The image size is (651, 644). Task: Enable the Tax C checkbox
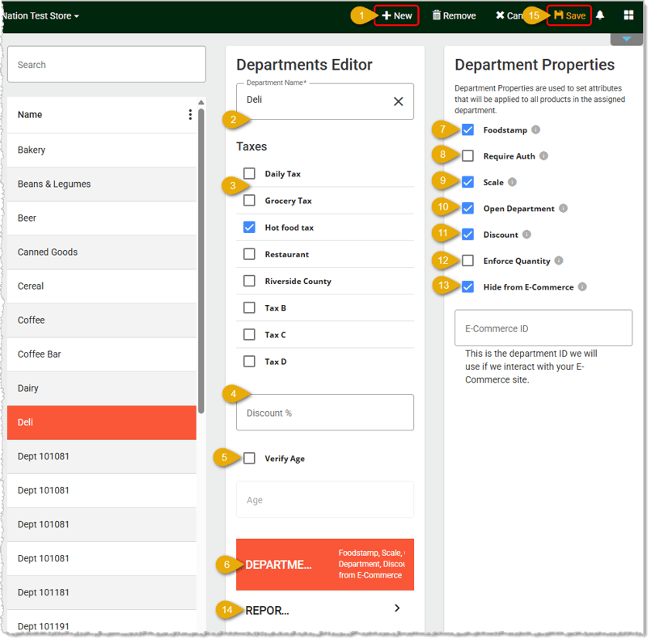pos(249,334)
